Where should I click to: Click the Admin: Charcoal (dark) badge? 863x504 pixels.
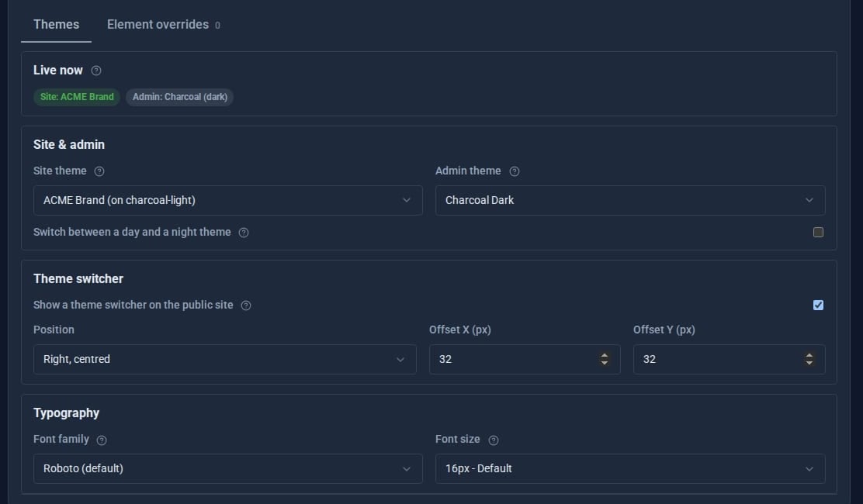[x=180, y=97]
